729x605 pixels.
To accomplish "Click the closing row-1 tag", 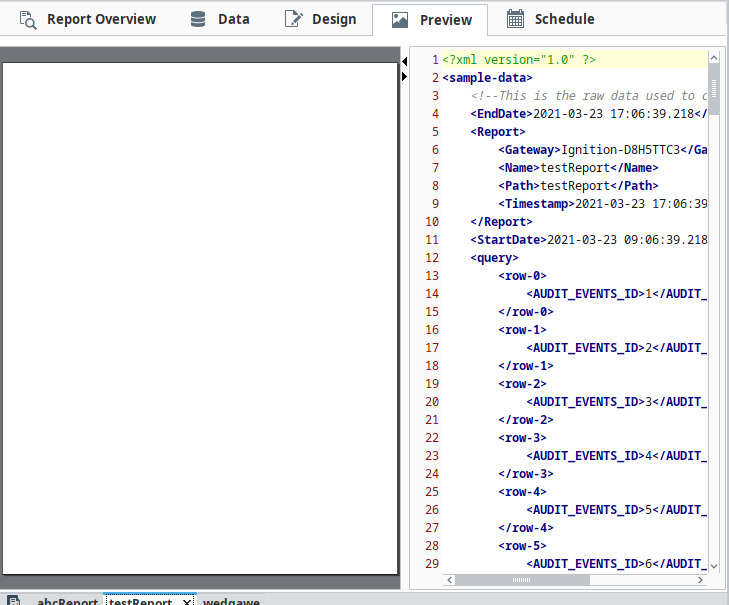I will [526, 366].
